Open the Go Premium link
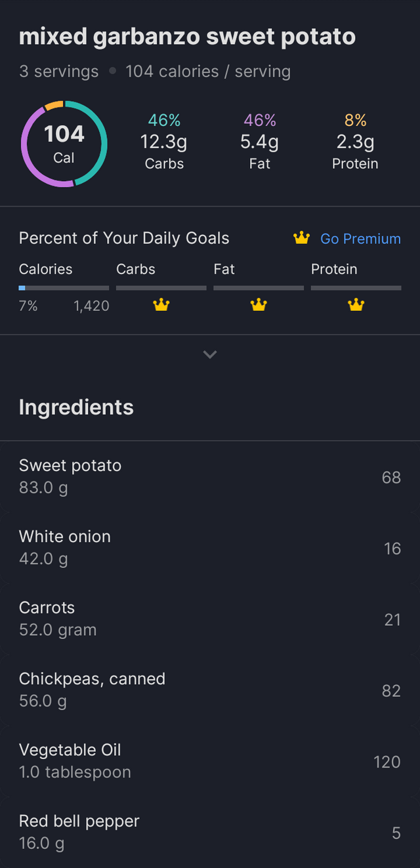This screenshot has width=420, height=868. click(360, 239)
